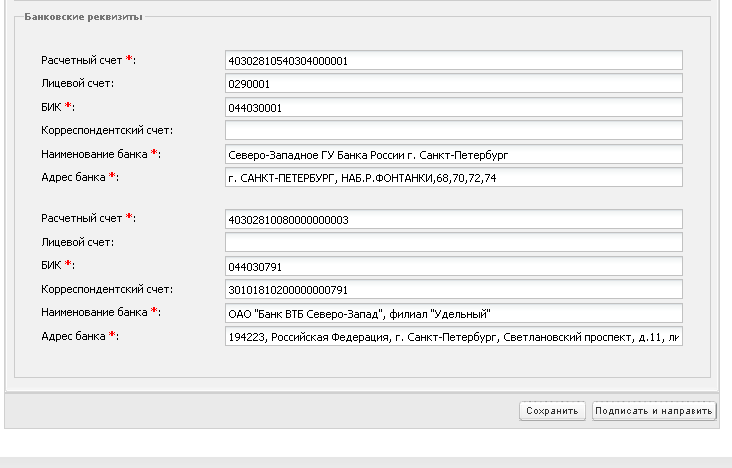Image resolution: width=732 pixels, height=468 pixels.
Task: Focus second Расчетный счет field 40302810080000000003
Action: pyautogui.click(x=454, y=220)
